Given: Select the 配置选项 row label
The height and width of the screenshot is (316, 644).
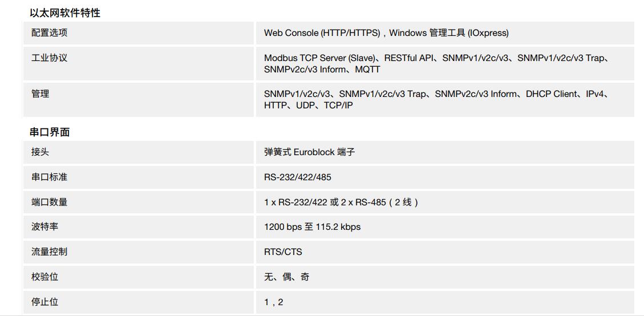Looking at the screenshot, I should [49, 33].
